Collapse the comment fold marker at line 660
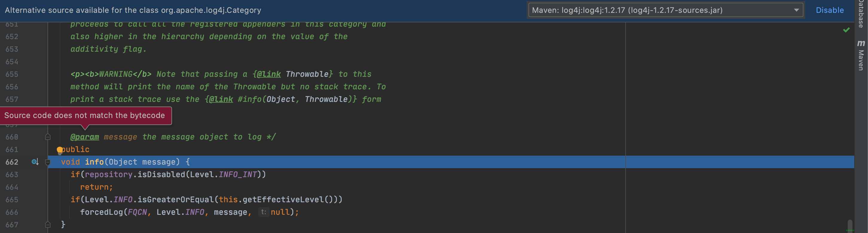 48,137
